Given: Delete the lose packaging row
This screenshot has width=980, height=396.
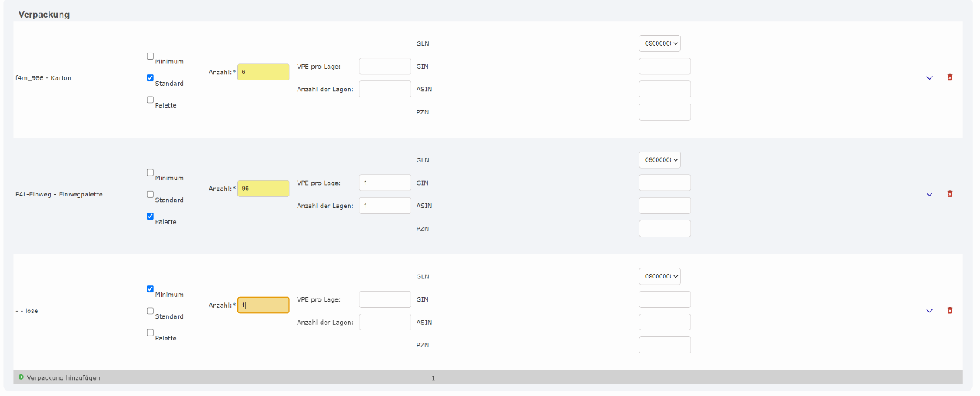Looking at the screenshot, I should pyautogui.click(x=950, y=311).
